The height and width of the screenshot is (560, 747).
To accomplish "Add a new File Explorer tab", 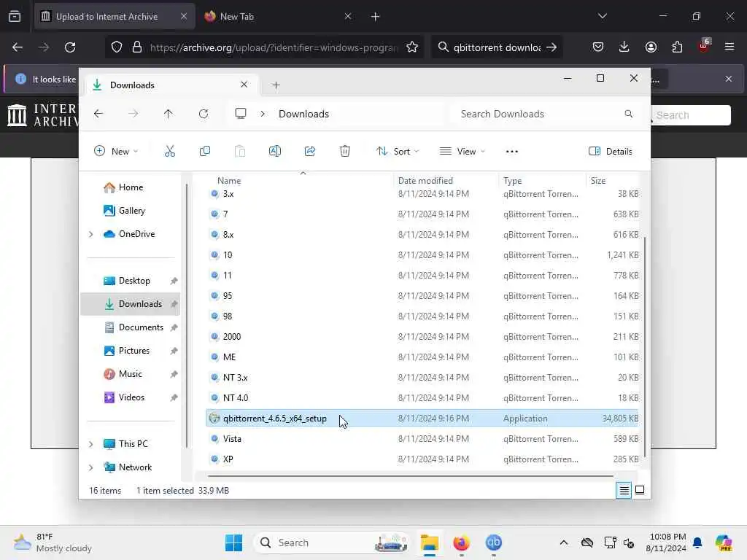I will (276, 85).
